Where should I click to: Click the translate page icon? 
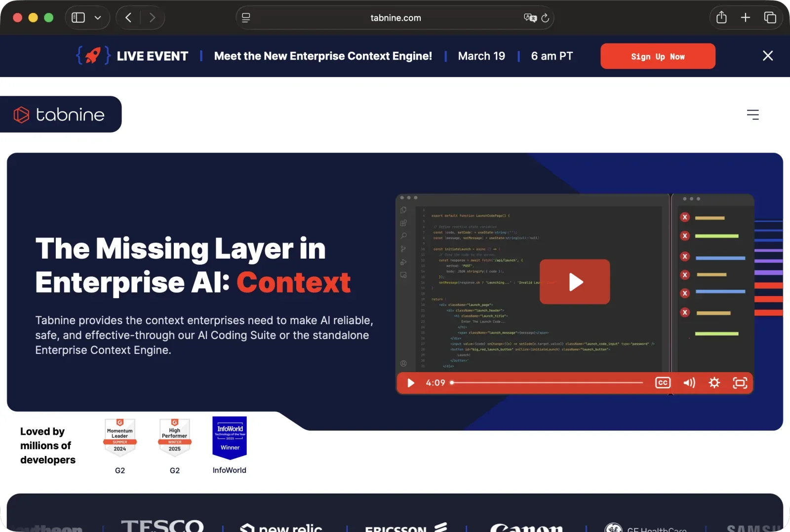(530, 18)
